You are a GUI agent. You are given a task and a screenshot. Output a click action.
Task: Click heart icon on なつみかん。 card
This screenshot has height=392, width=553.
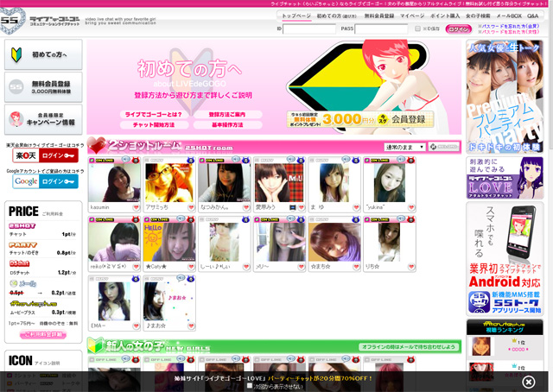click(246, 207)
